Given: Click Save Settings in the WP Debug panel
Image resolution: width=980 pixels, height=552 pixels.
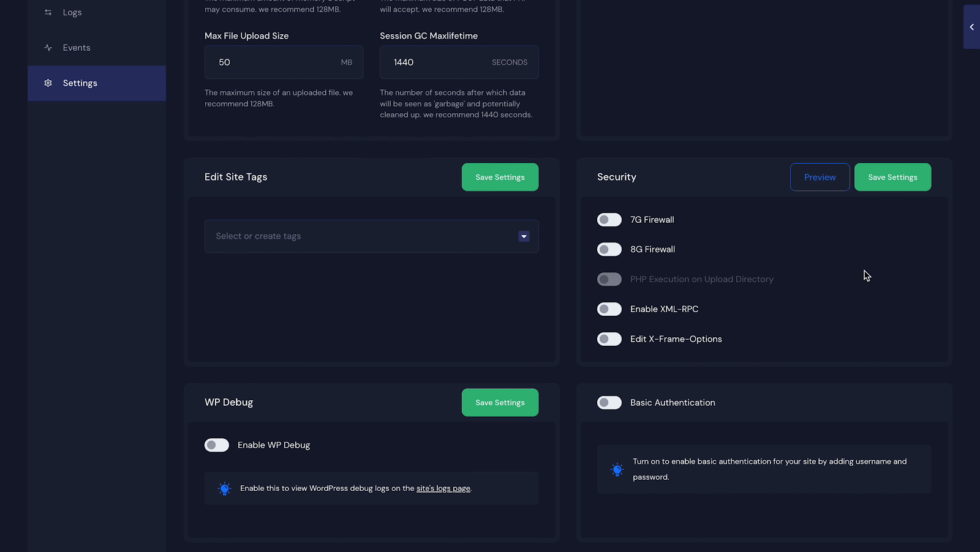Looking at the screenshot, I should click(500, 402).
